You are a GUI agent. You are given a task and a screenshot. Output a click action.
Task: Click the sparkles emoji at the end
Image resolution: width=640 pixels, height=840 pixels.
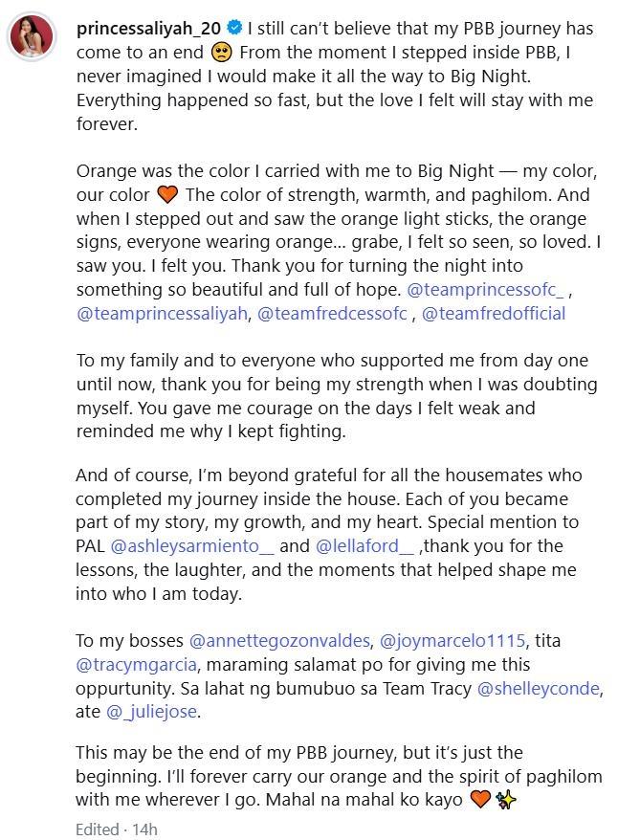506,800
